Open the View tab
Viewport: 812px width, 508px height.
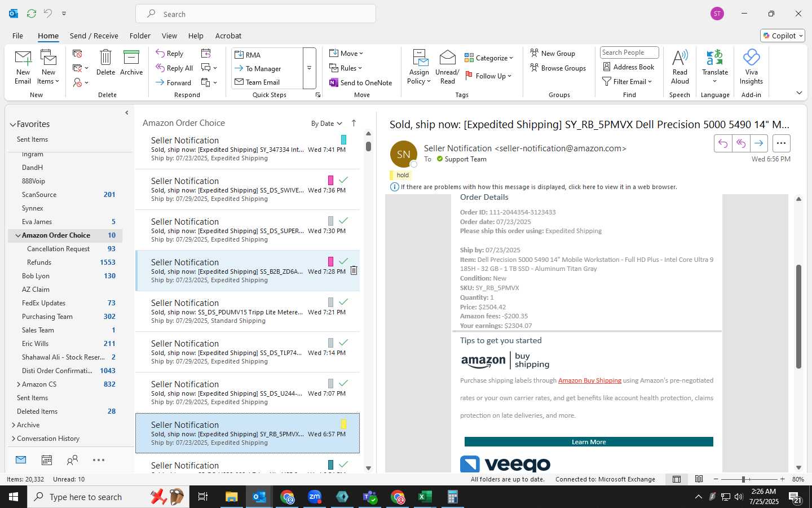[x=169, y=36]
